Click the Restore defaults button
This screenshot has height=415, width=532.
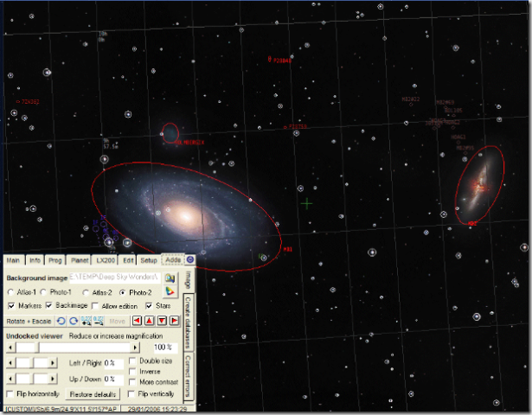tap(93, 393)
